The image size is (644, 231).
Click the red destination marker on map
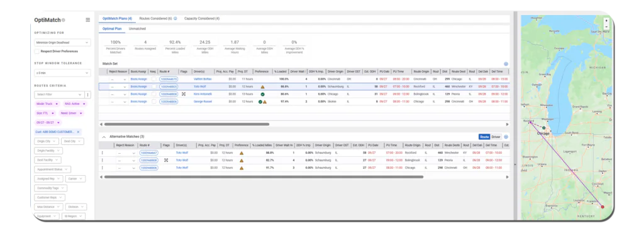[602, 207]
